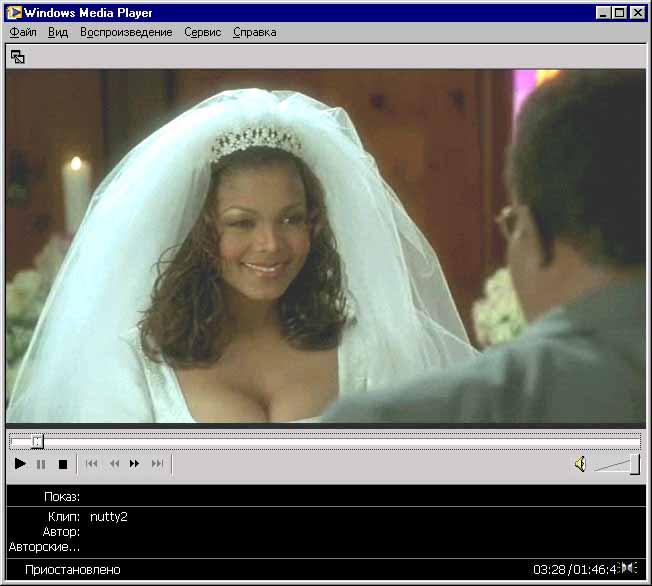Click the rewind button
The height and width of the screenshot is (586, 652).
pos(114,463)
